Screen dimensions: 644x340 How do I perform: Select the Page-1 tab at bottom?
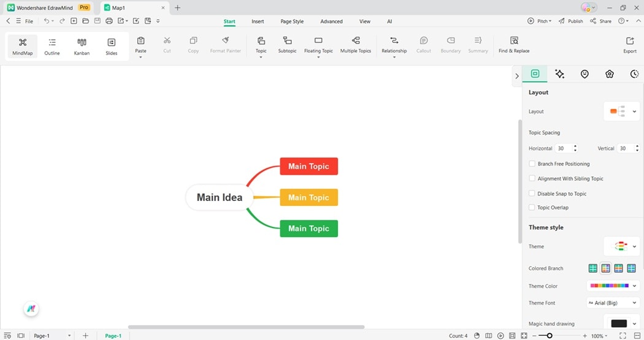point(113,336)
